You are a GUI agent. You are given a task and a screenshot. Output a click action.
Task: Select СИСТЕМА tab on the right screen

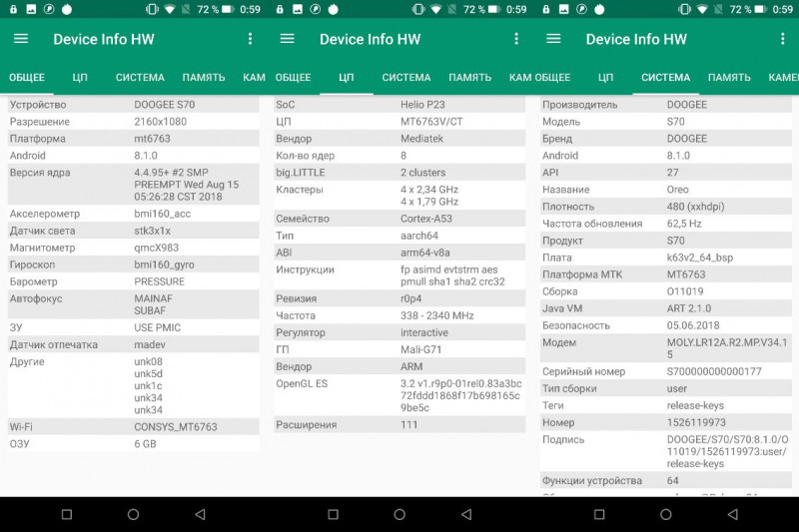pyautogui.click(x=665, y=78)
